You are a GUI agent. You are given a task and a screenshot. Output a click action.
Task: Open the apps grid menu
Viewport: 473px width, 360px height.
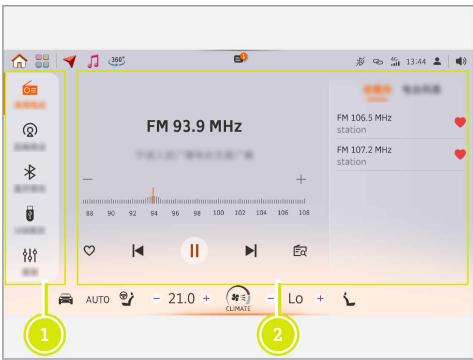[x=42, y=61]
